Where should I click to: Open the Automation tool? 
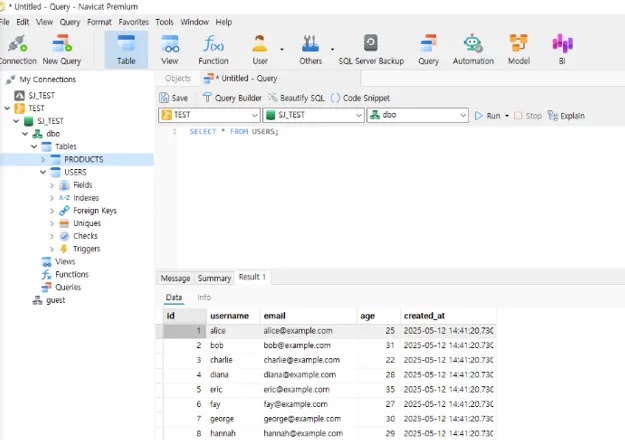tap(473, 50)
